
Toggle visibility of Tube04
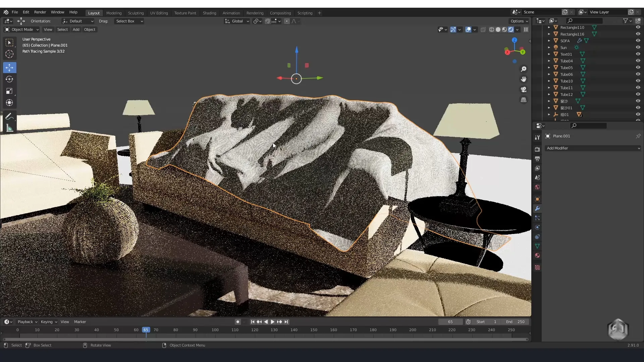pyautogui.click(x=638, y=61)
